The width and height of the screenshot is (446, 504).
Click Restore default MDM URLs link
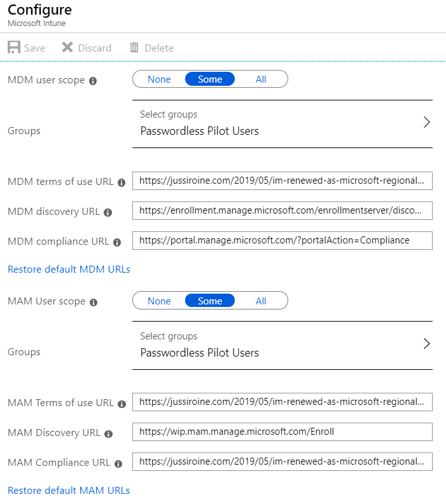[69, 269]
